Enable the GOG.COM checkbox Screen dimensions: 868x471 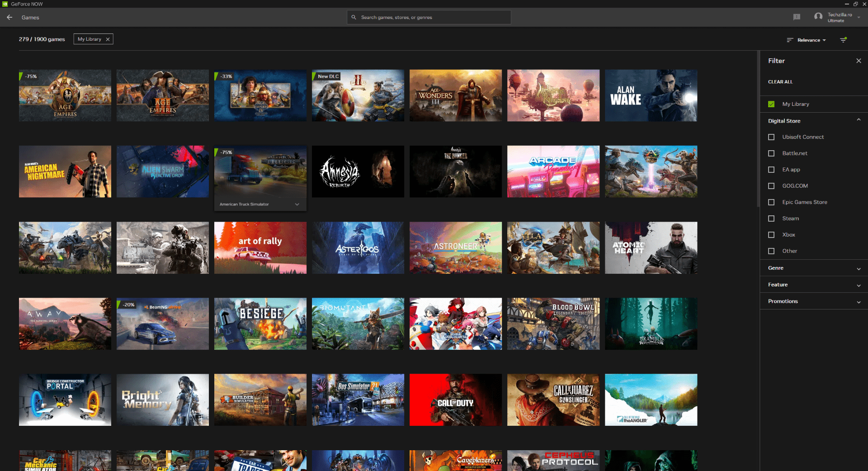[x=771, y=186]
